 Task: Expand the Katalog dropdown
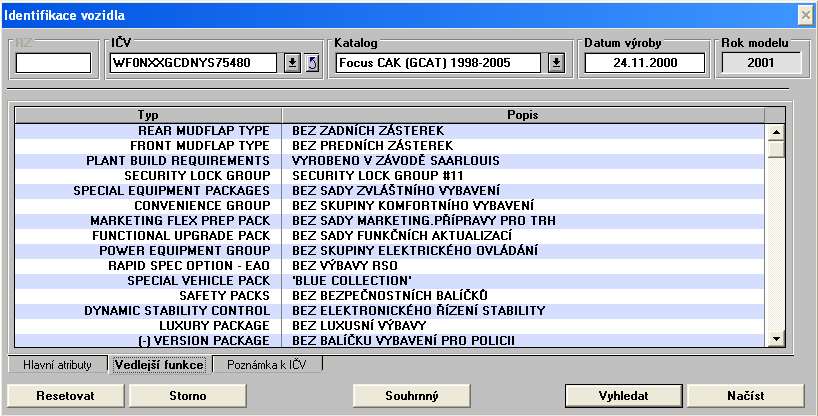(x=557, y=64)
